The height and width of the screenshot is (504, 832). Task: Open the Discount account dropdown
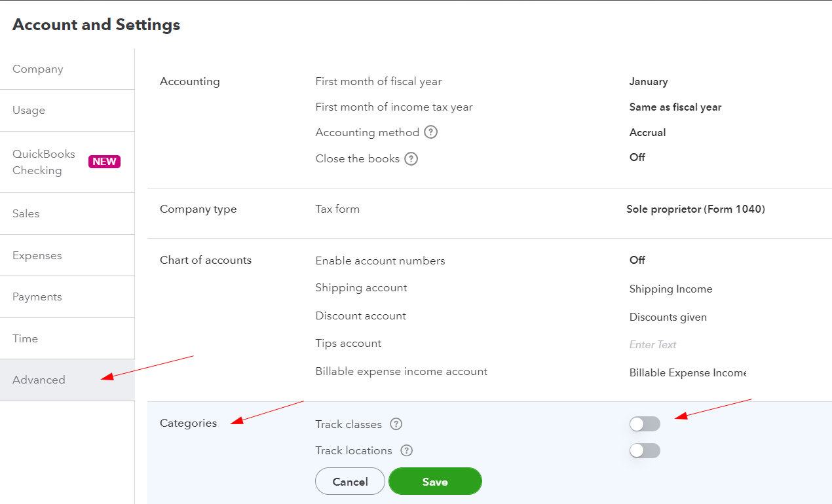pyautogui.click(x=668, y=317)
